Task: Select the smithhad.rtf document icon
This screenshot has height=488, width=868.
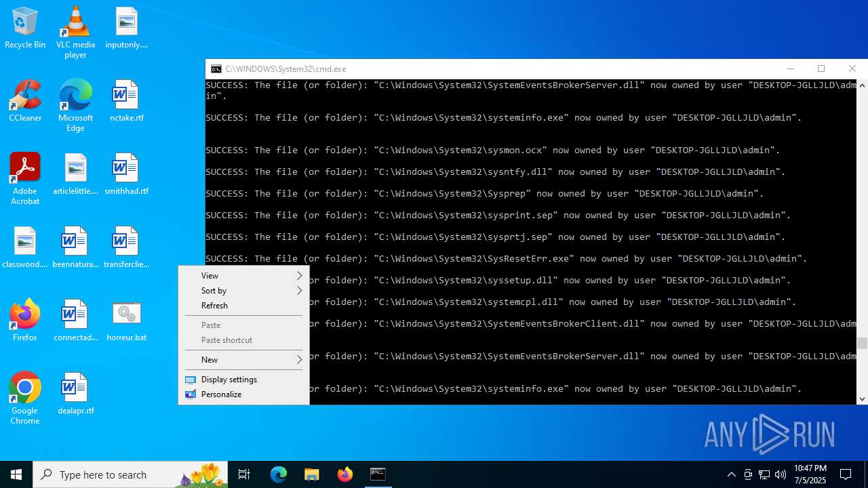Action: [126, 175]
